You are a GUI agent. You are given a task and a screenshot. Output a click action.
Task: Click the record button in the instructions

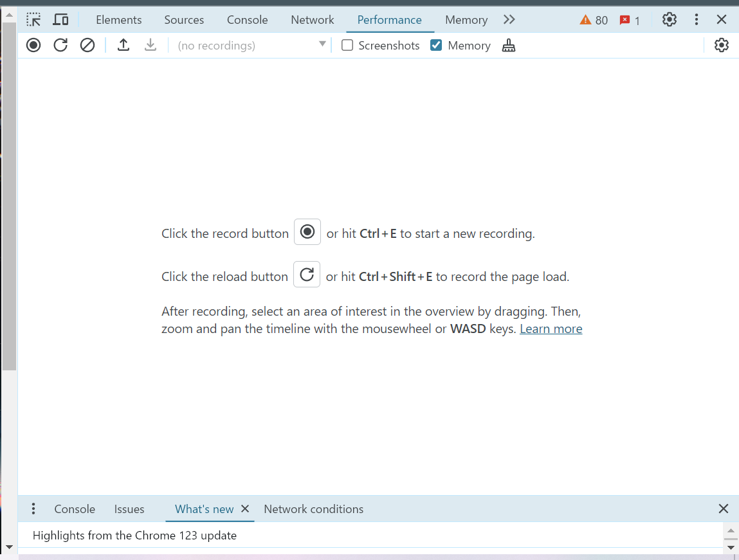coord(307,232)
